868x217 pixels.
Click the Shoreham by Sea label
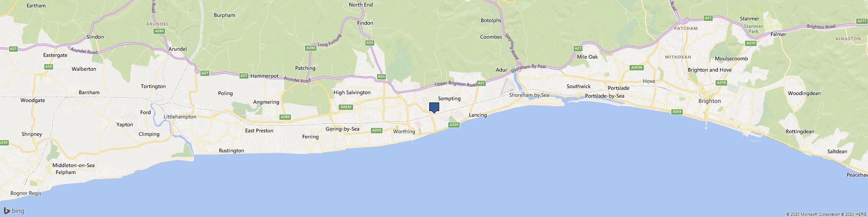tap(529, 95)
